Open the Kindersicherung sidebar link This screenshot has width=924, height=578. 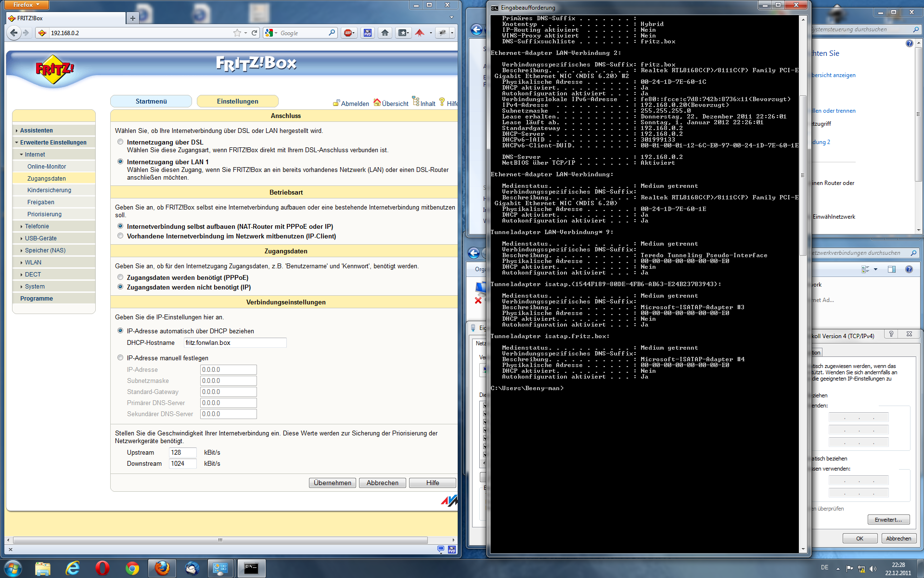pos(49,190)
